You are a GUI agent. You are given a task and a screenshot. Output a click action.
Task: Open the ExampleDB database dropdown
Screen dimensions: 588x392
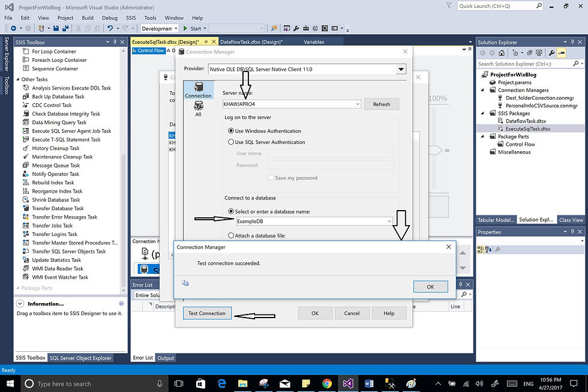click(x=389, y=222)
